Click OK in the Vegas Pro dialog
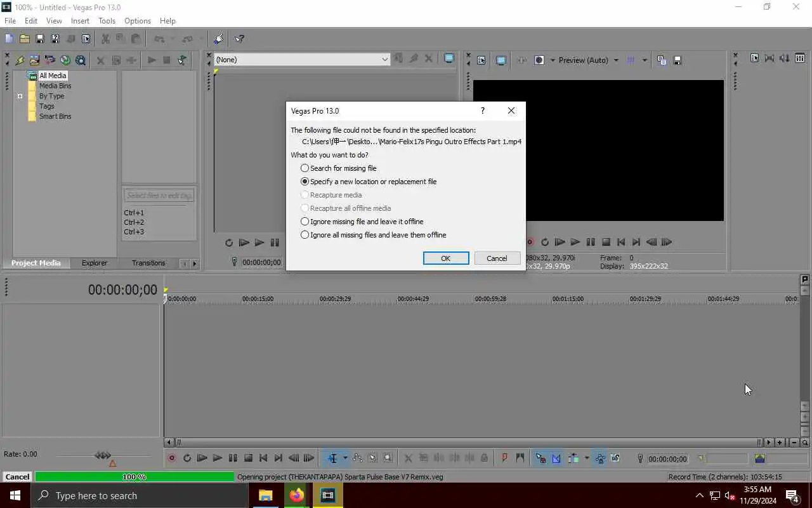The height and width of the screenshot is (508, 812). click(446, 258)
